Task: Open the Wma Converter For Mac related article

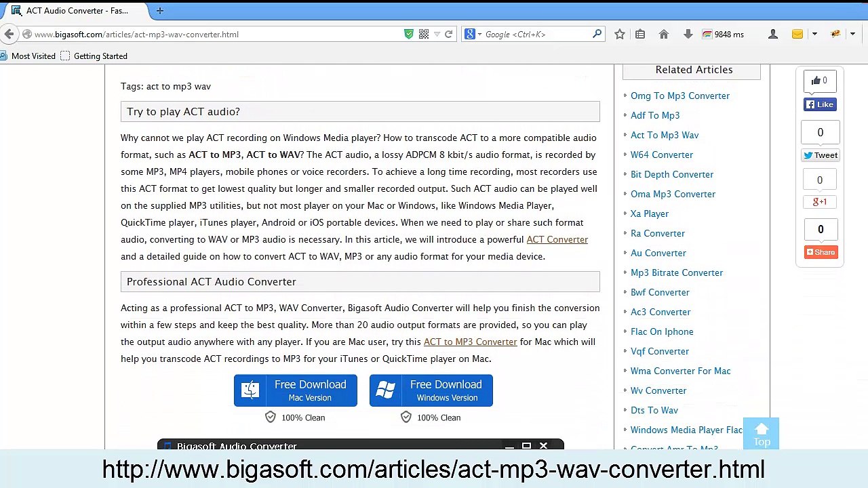Action: (x=680, y=371)
